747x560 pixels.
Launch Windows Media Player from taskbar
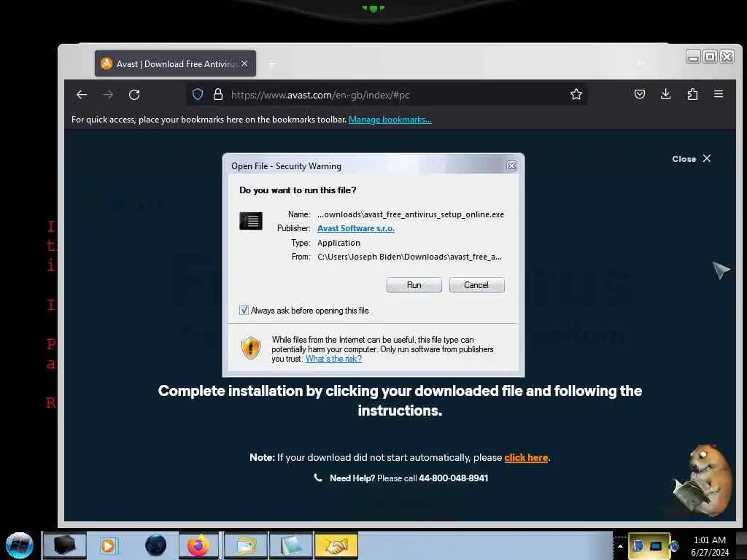coord(109,545)
